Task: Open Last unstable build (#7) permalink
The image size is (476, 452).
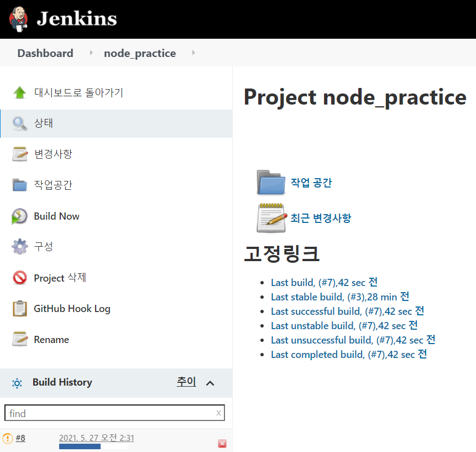Action: click(344, 326)
